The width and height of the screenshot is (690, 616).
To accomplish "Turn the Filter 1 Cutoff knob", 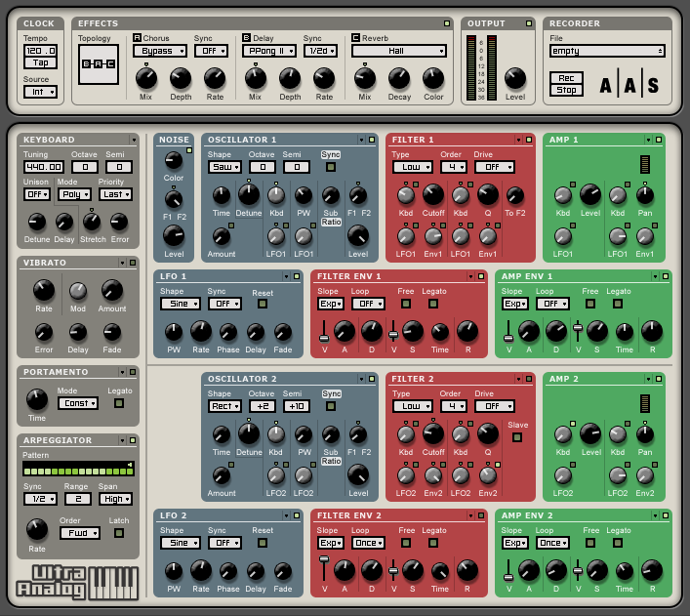I will pyautogui.click(x=434, y=194).
